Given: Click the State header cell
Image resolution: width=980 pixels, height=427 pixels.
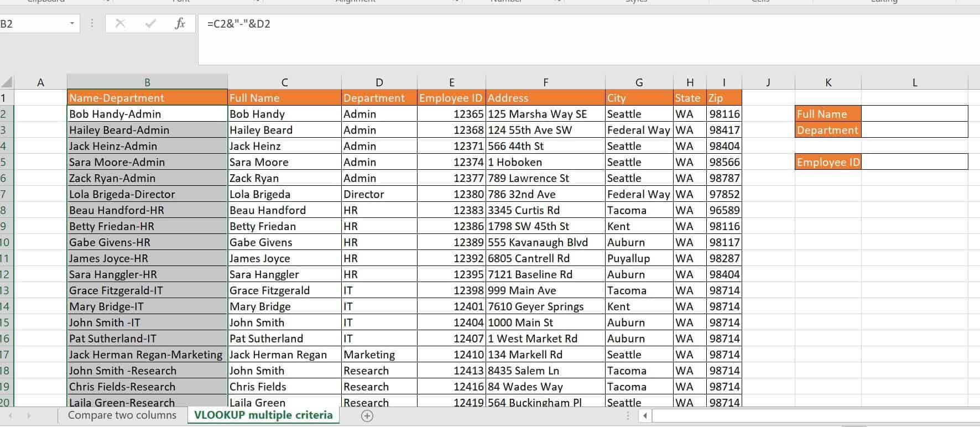Looking at the screenshot, I should (x=690, y=98).
